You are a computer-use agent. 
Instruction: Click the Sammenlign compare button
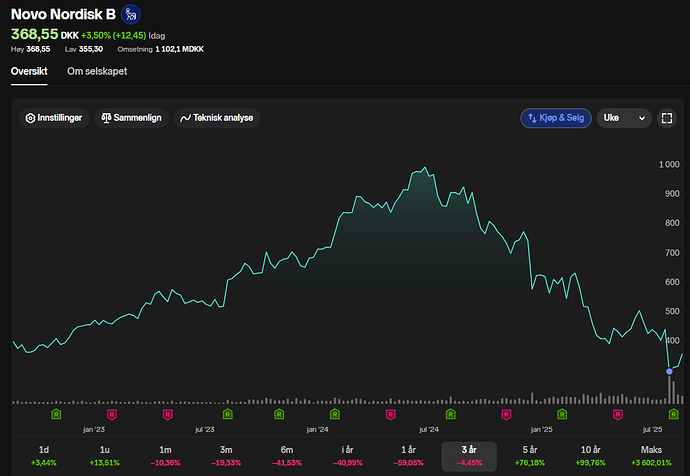[132, 118]
